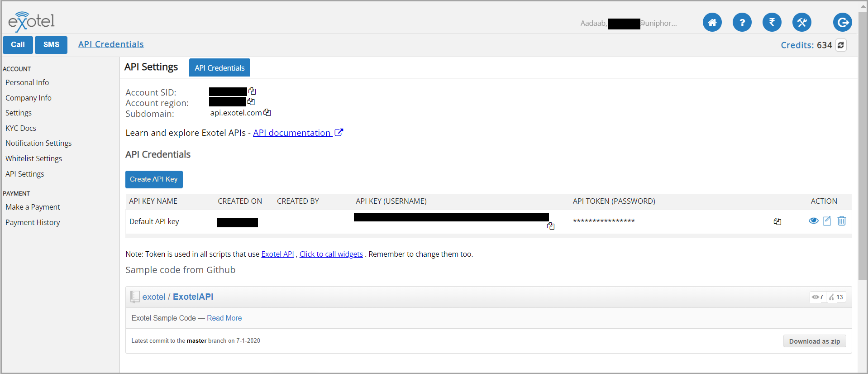Open the exotel GitHub user link

pos(154,297)
